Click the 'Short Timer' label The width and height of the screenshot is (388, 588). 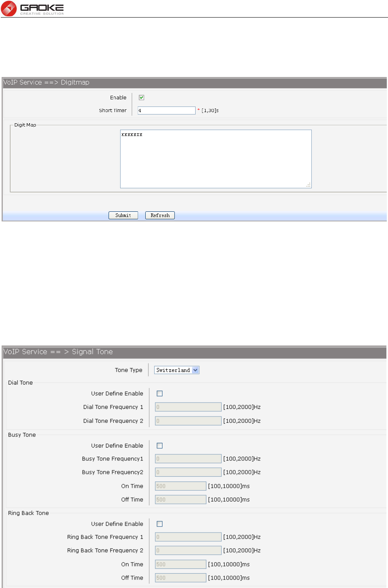[x=113, y=110]
